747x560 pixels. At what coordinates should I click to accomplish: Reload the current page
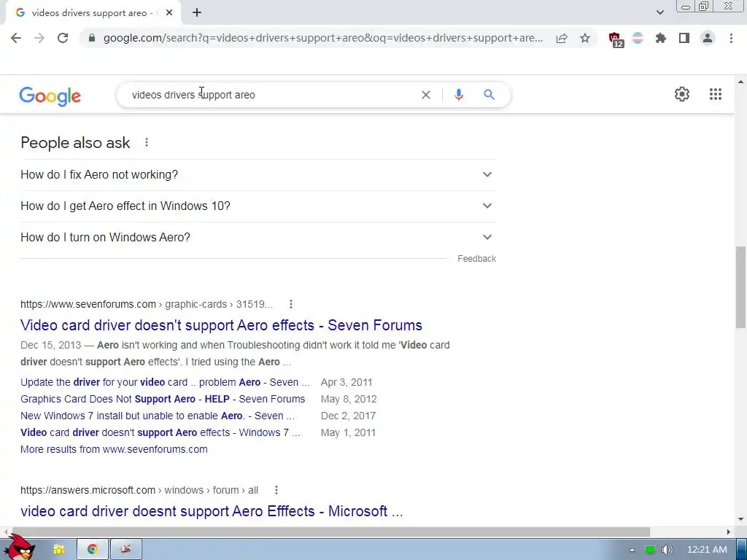coord(63,38)
